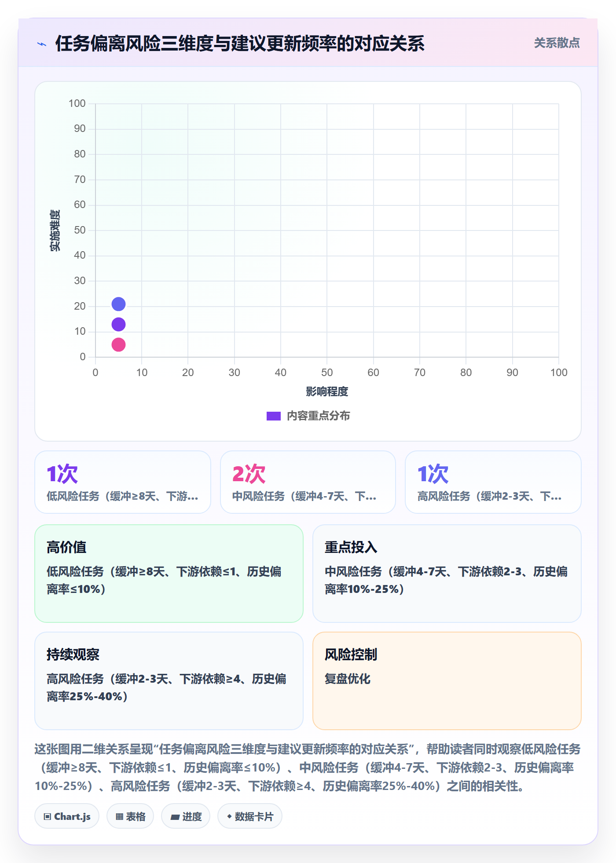Open the 重点投入 quadrant card
616x863 pixels.
point(447,574)
